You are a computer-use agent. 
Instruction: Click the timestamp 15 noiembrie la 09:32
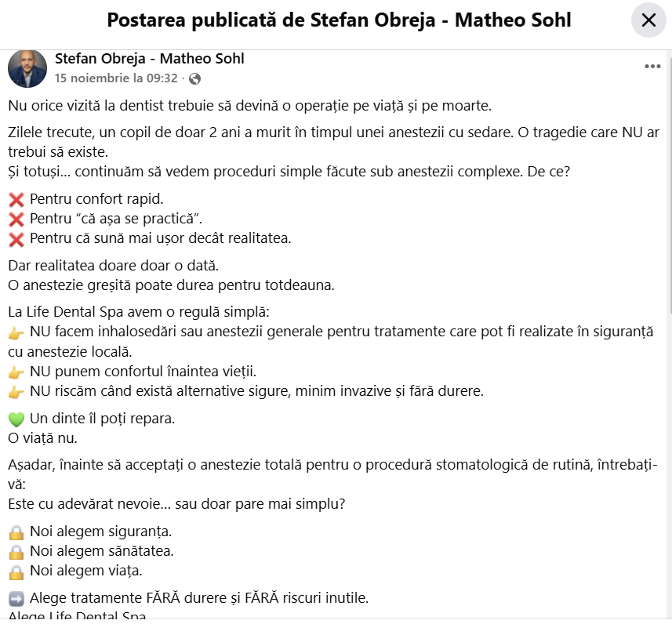point(116,78)
